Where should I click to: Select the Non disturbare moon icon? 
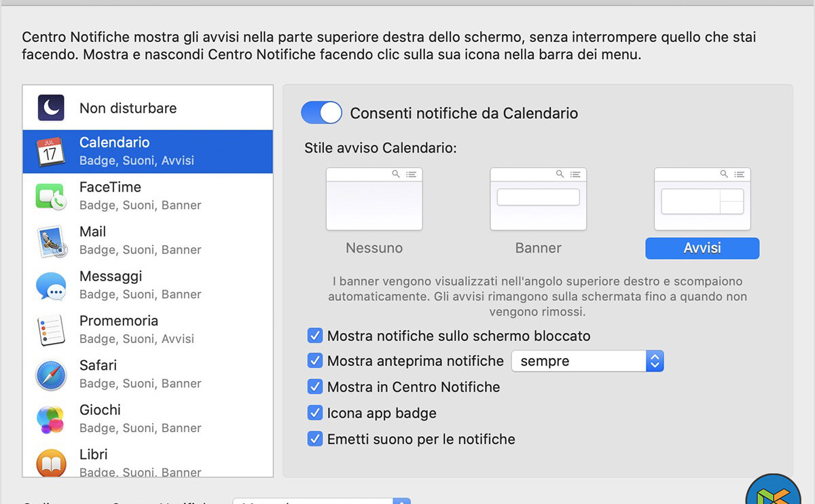click(x=51, y=108)
